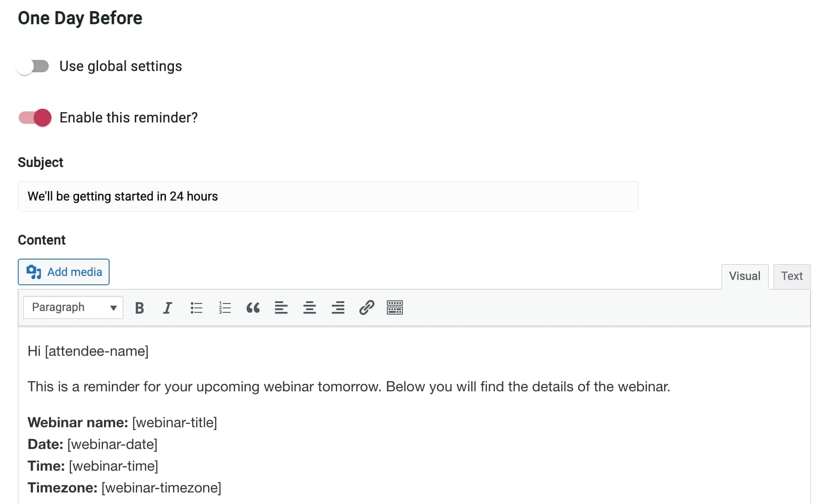Apply blockquote formatting
819x504 pixels.
tap(253, 307)
